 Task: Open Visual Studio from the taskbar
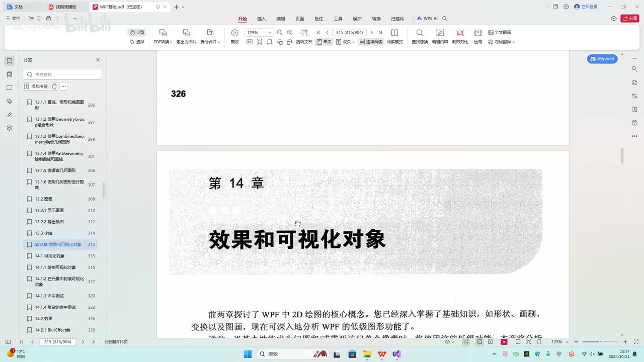point(397,354)
